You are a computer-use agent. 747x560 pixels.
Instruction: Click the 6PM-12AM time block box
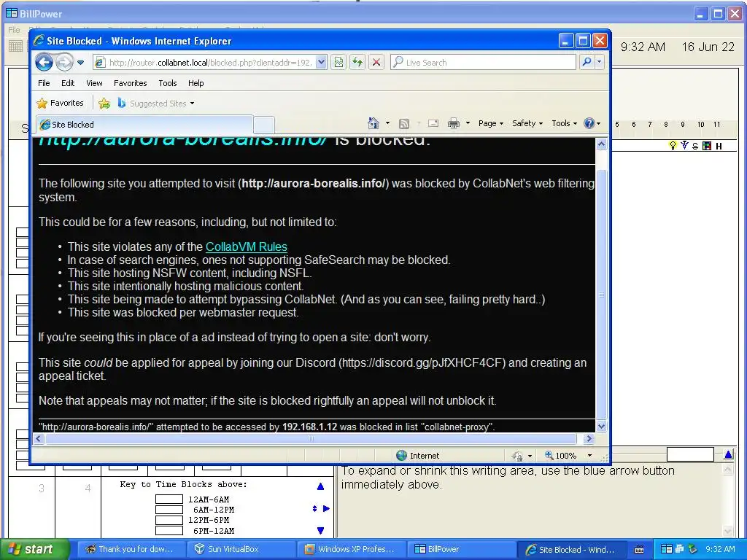169,531
